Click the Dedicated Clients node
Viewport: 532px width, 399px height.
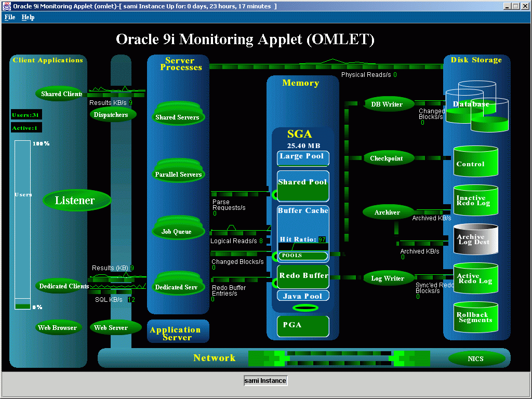coord(62,286)
